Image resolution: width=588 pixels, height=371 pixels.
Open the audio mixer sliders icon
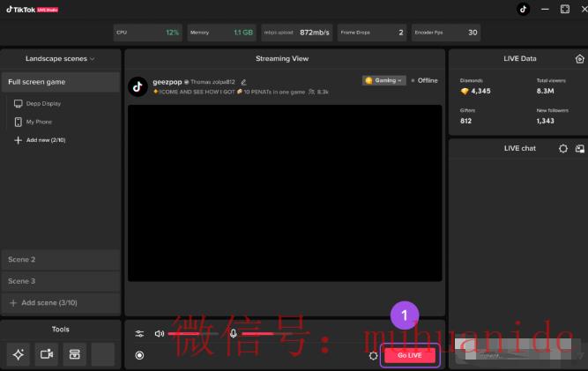pos(139,333)
